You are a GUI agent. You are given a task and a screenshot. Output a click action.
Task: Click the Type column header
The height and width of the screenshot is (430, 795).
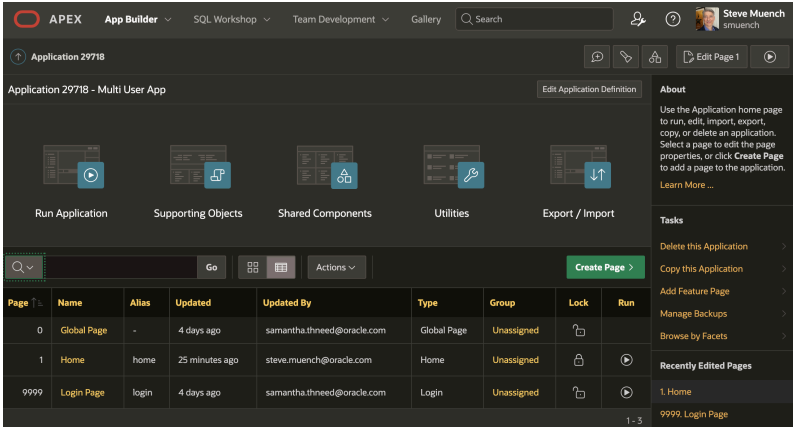tap(427, 303)
